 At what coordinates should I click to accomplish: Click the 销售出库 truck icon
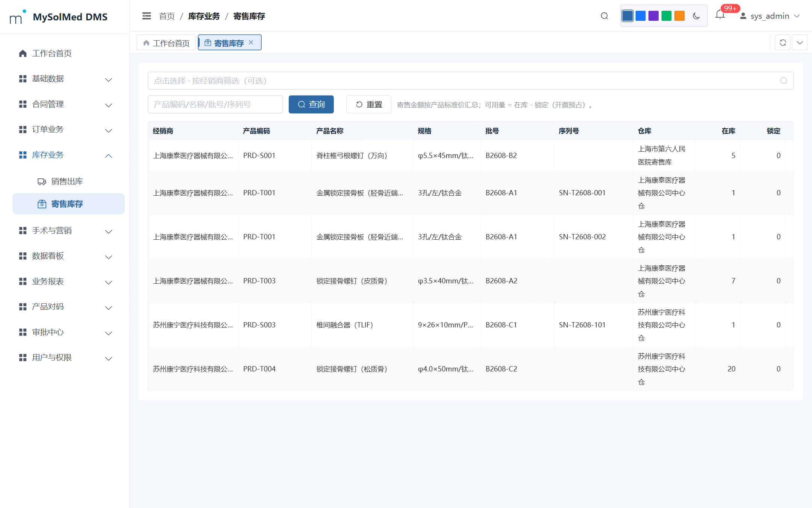(42, 181)
